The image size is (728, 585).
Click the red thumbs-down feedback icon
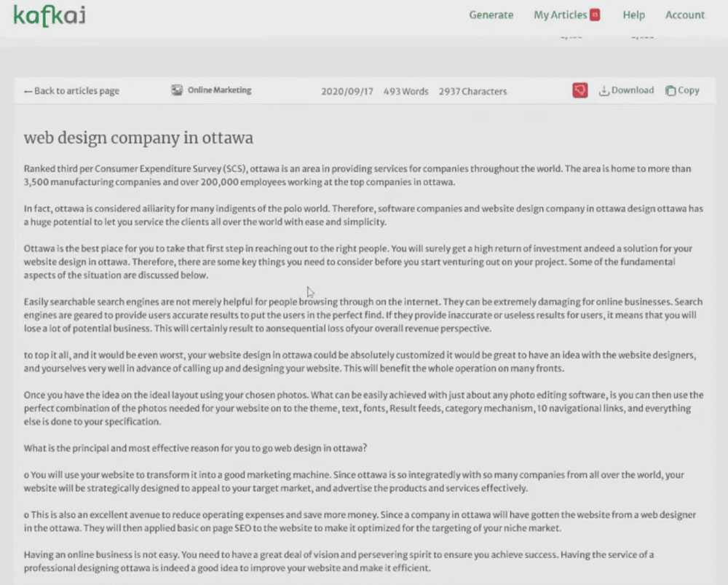[580, 90]
